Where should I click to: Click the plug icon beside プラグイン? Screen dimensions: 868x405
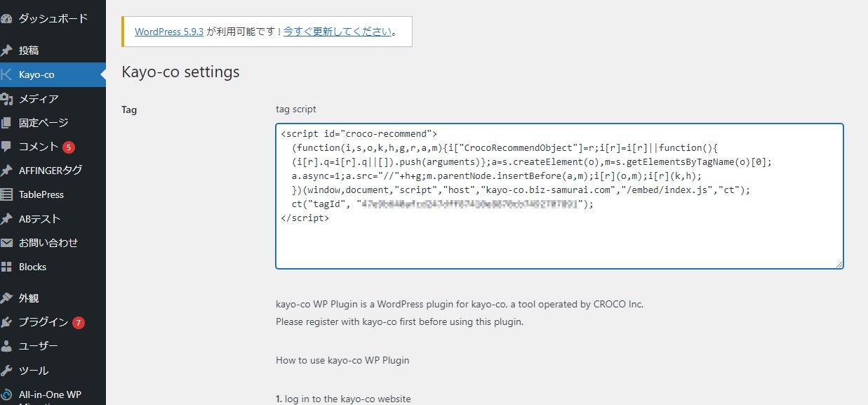click(x=6, y=322)
